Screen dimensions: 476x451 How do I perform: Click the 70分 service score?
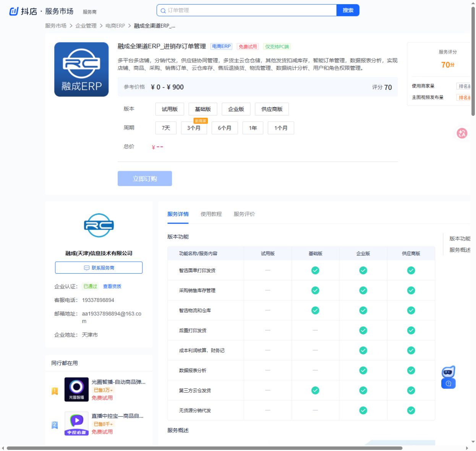[448, 65]
